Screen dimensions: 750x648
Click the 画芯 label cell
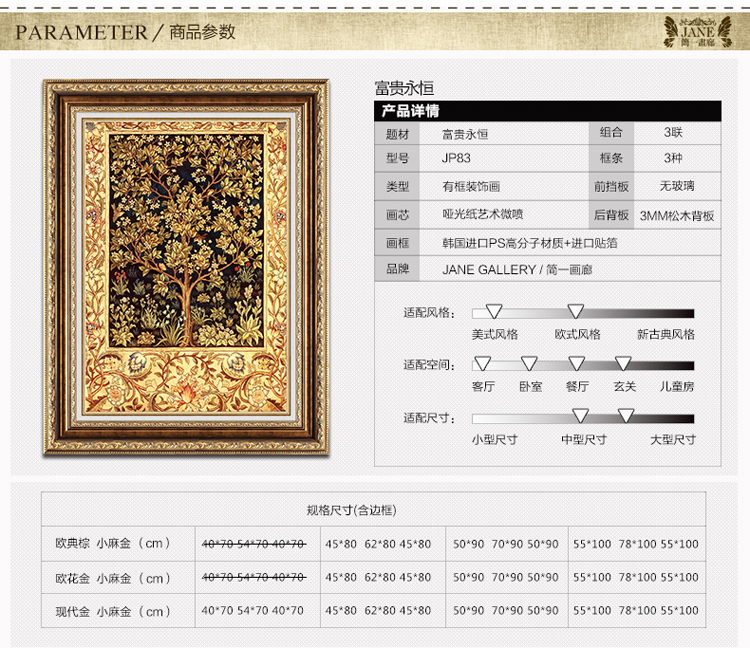point(397,215)
